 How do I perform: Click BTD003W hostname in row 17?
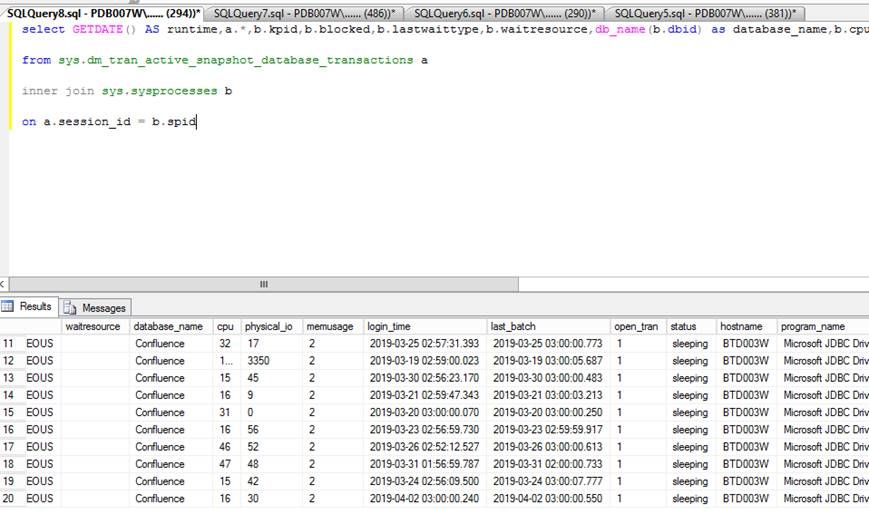point(746,447)
